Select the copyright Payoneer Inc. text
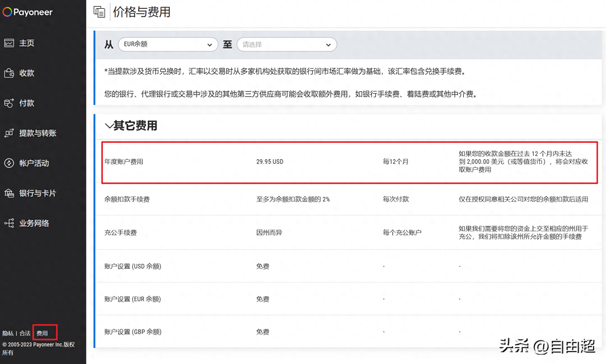 tap(39, 349)
